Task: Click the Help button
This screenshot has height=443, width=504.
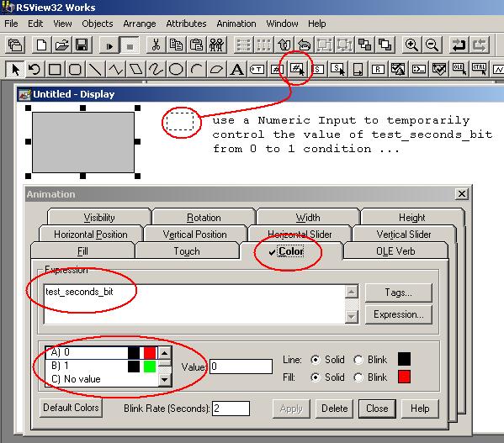Action: point(420,409)
